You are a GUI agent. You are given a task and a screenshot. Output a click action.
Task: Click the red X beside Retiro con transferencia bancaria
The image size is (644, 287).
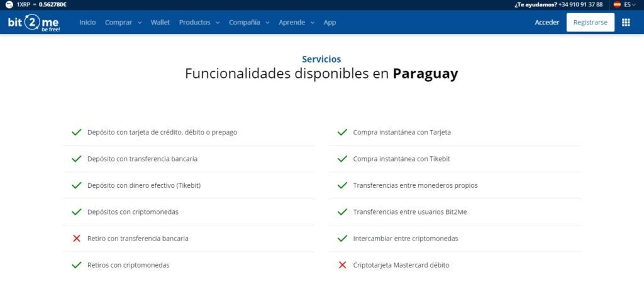coord(76,238)
